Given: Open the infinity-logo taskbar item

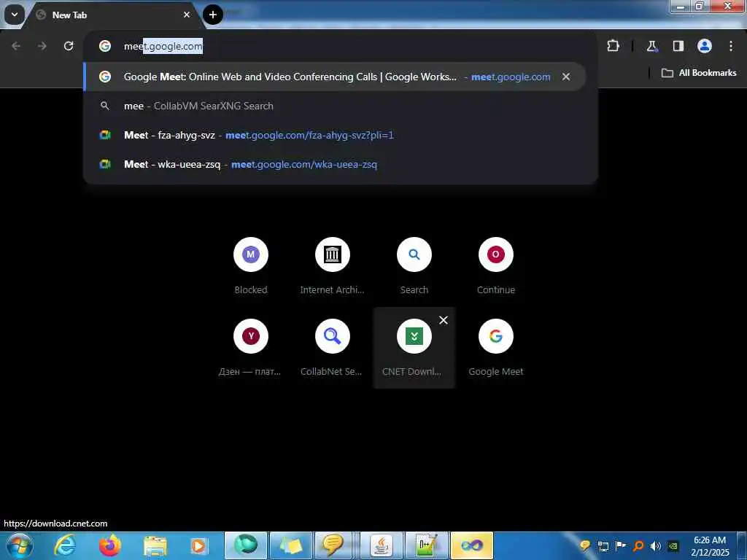Looking at the screenshot, I should [x=472, y=545].
